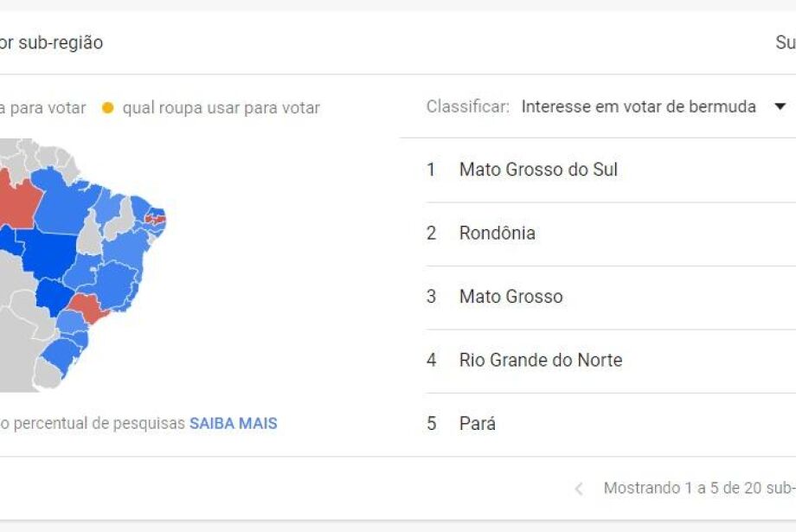Click gray Tocantins state on the map
This screenshot has height=532, width=796.
(x=89, y=234)
